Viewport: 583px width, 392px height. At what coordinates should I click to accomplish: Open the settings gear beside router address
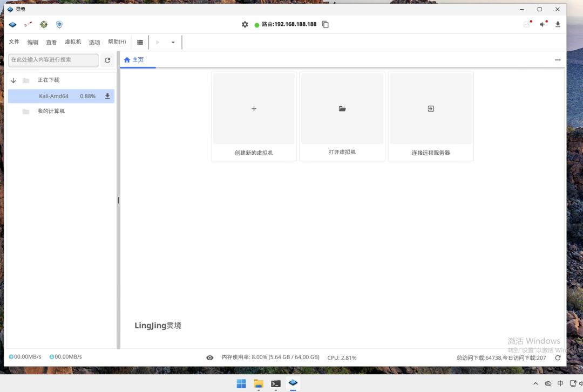tap(245, 24)
